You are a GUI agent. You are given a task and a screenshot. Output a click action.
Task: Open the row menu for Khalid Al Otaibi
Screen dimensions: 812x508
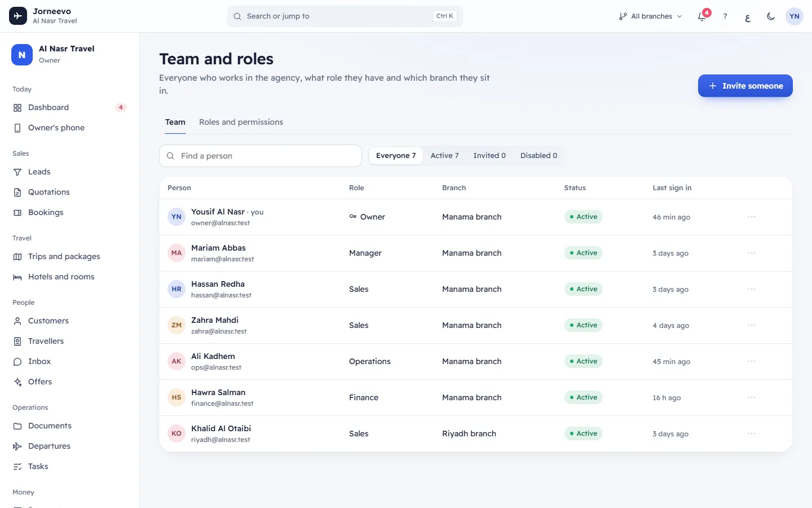pos(752,433)
